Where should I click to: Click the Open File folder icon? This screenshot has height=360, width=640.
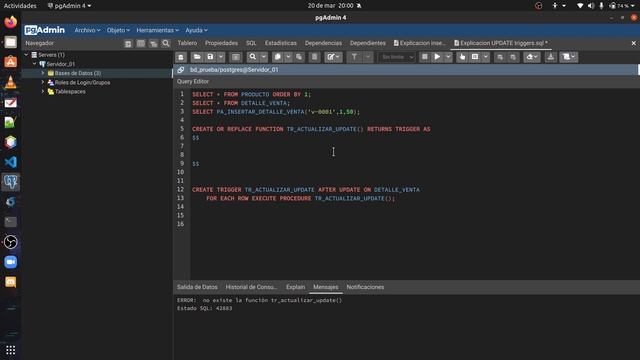coord(197,57)
